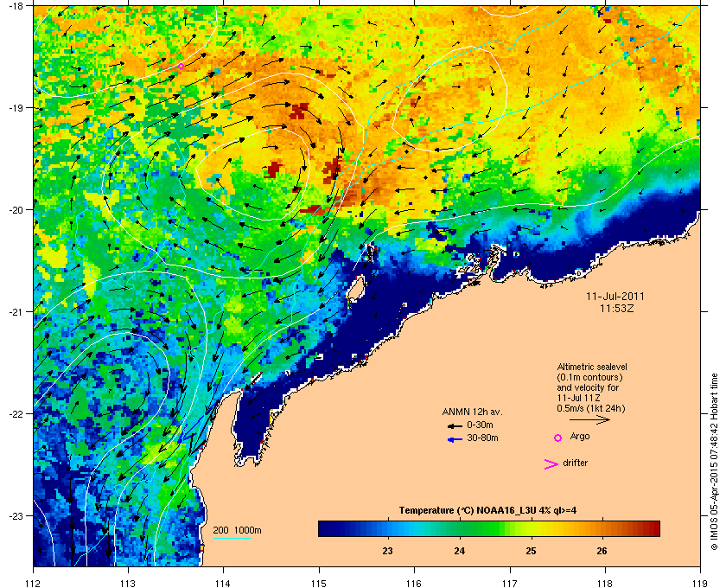
Task: Click the longitude label 118
Action: pos(605,584)
